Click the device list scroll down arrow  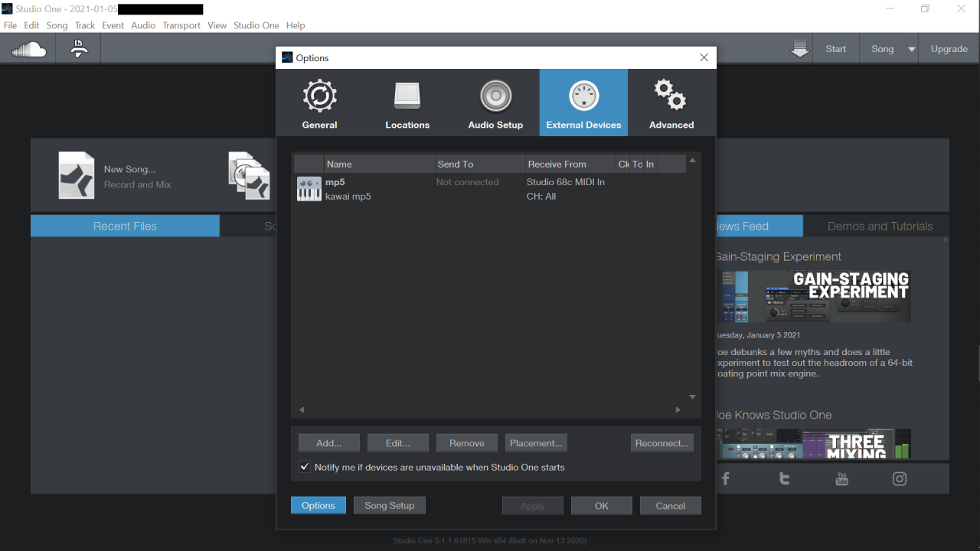tap(692, 396)
